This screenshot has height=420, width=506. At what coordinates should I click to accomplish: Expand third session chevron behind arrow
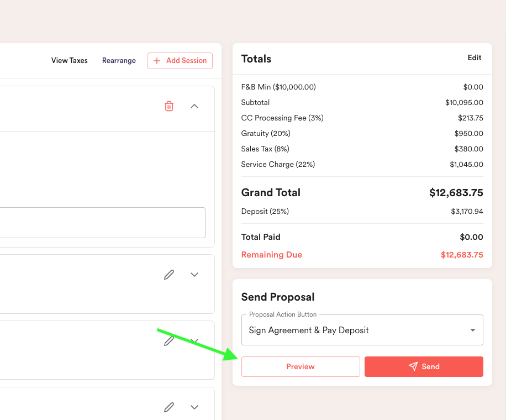point(194,340)
